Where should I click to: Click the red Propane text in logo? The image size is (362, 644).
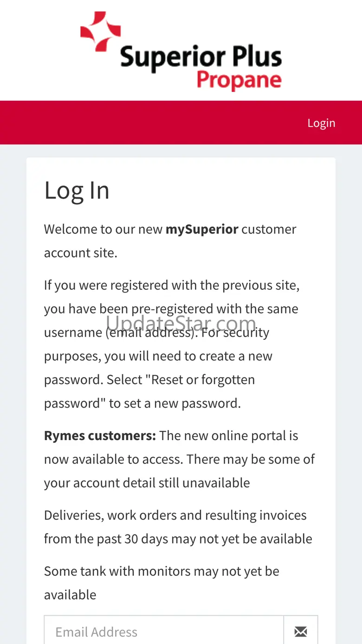(239, 80)
